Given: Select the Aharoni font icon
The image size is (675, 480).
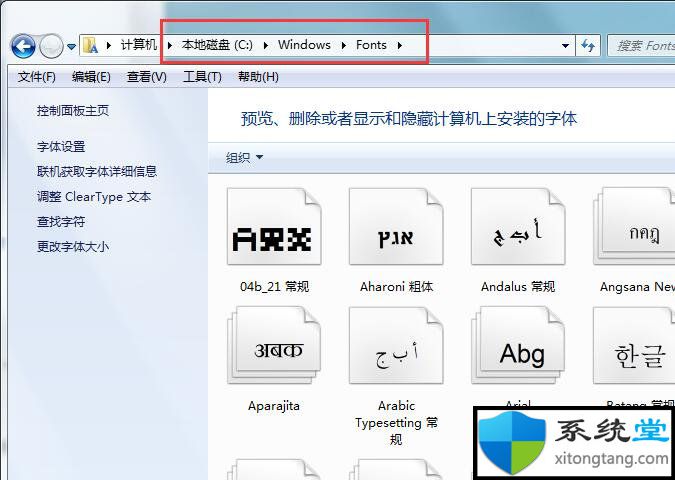Looking at the screenshot, I should (x=396, y=227).
